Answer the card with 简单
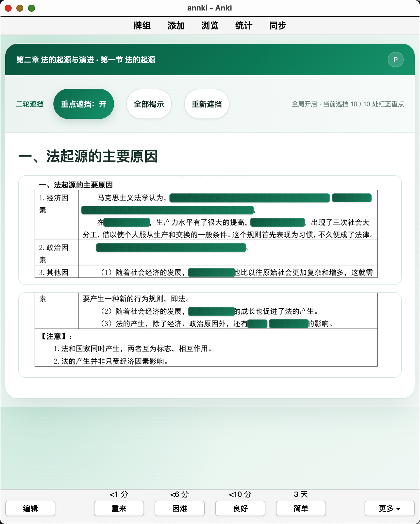 pyautogui.click(x=301, y=509)
